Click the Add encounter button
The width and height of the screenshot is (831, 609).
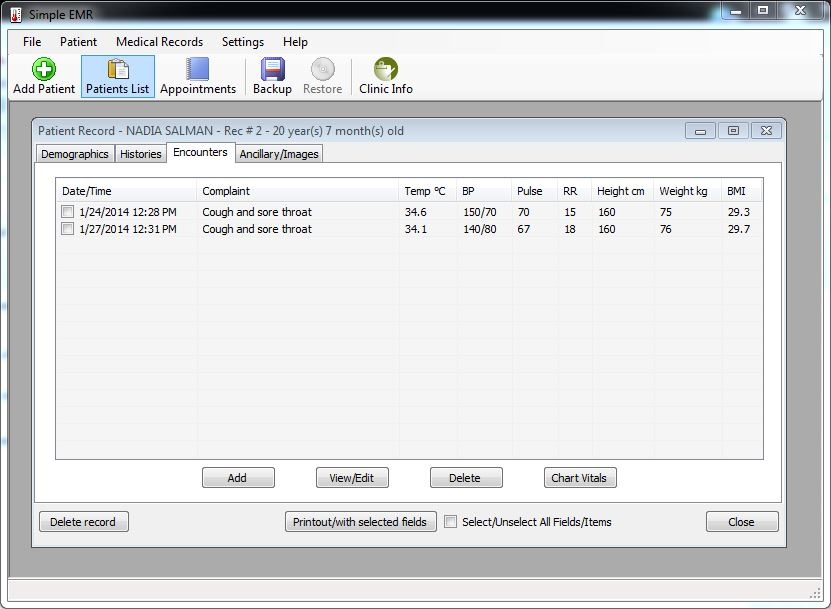pyautogui.click(x=238, y=478)
